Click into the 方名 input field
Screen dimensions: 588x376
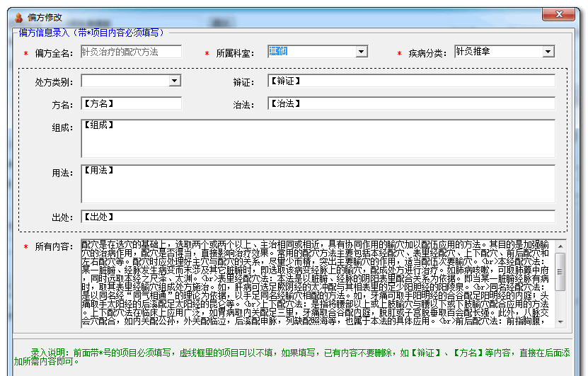131,103
